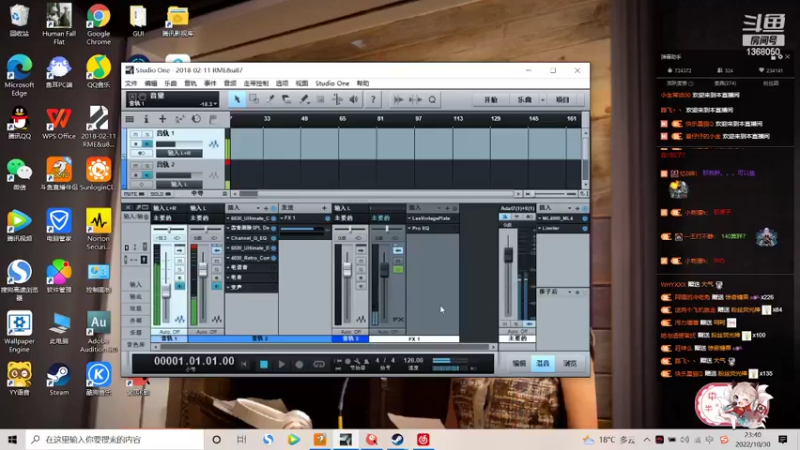Select the Bend tool in the toolbar
Viewport: 800px width, 450px height.
337,99
